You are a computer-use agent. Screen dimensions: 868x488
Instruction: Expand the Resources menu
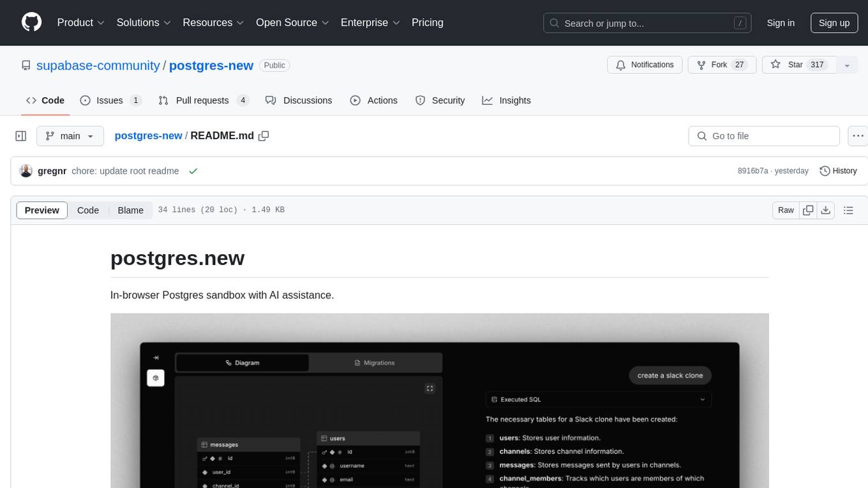[x=213, y=22]
